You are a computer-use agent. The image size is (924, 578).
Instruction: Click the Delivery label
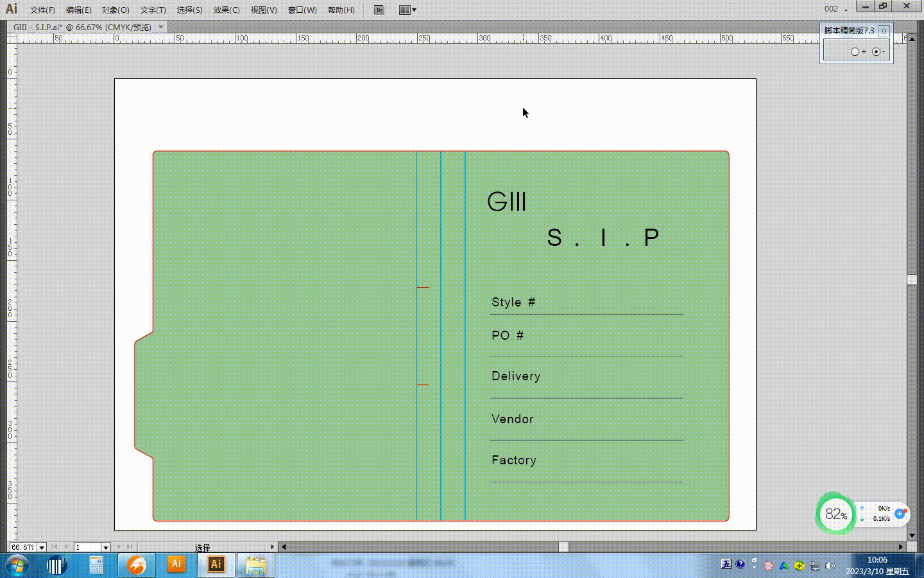coord(516,376)
